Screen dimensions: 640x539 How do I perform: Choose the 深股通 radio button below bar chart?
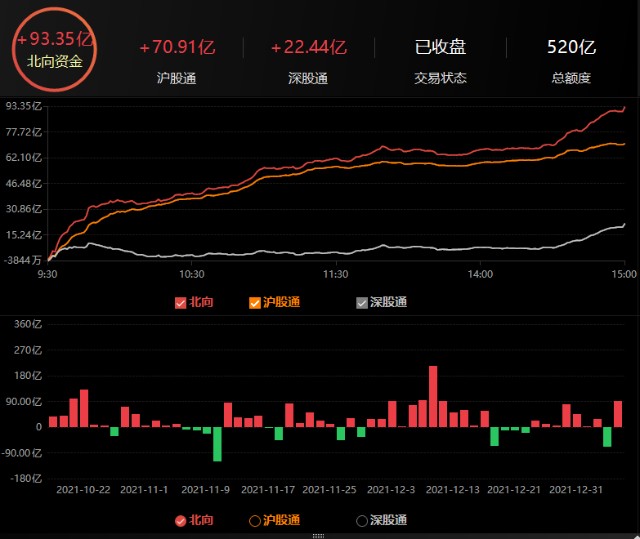tap(362, 520)
